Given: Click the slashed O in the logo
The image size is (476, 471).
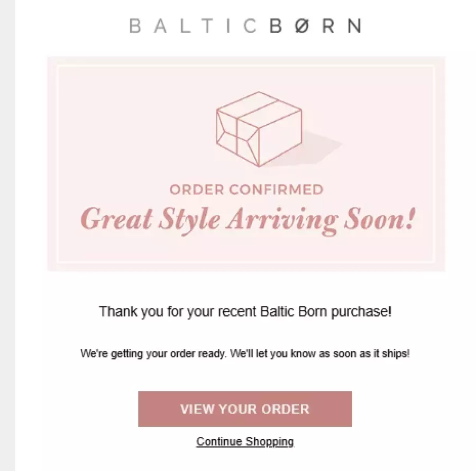Looking at the screenshot, I should point(302,26).
